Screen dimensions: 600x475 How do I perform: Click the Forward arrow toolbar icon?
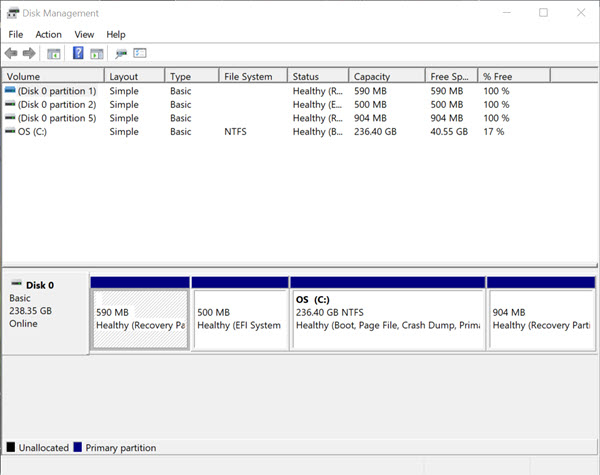pyautogui.click(x=29, y=53)
